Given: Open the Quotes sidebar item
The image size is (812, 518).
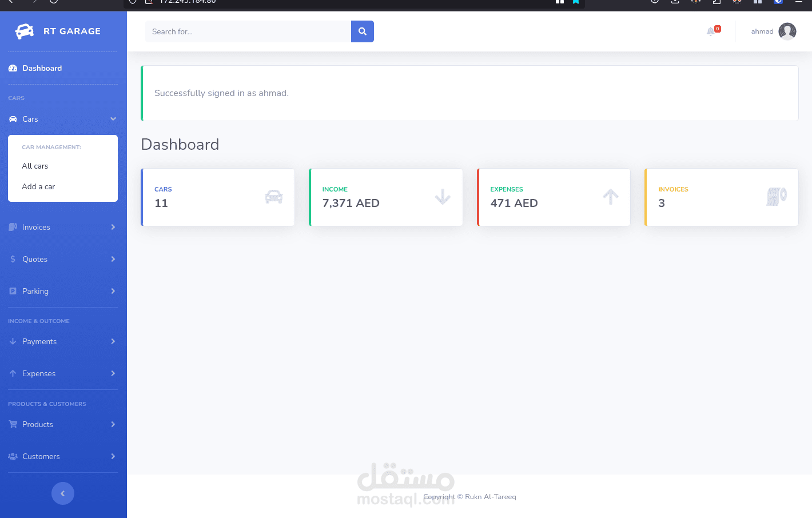Looking at the screenshot, I should pyautogui.click(x=63, y=259).
